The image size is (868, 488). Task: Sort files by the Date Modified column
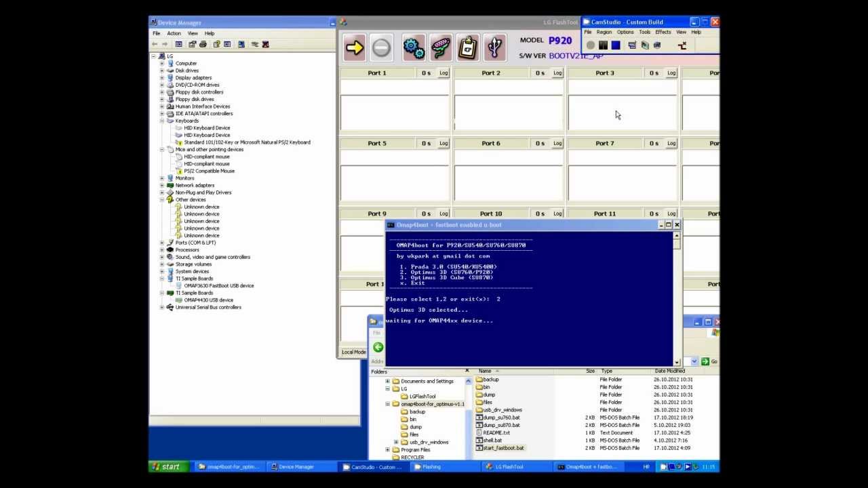[669, 371]
